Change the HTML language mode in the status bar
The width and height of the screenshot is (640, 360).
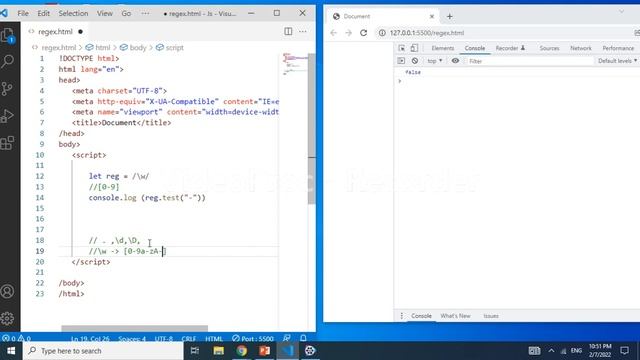[214, 339]
